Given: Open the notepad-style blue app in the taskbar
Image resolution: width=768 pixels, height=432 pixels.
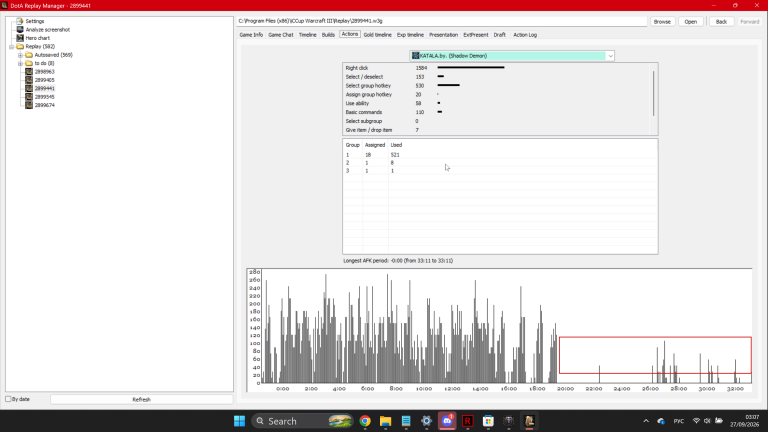Looking at the screenshot, I should point(406,421).
